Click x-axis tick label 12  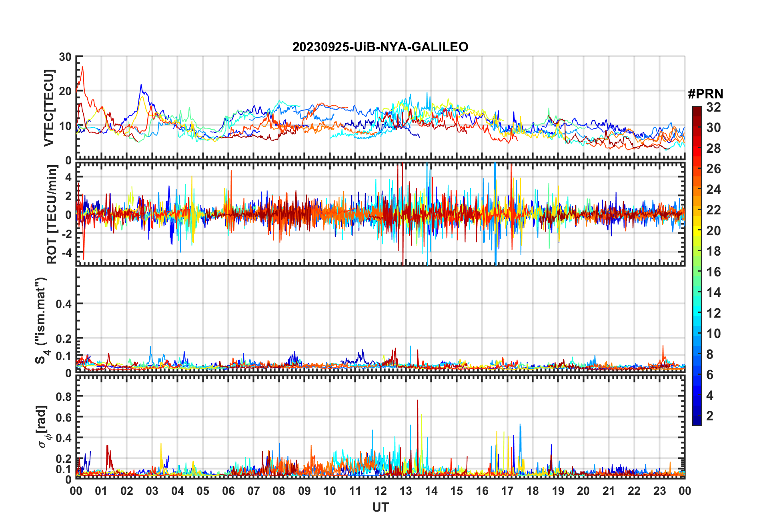pos(380,491)
